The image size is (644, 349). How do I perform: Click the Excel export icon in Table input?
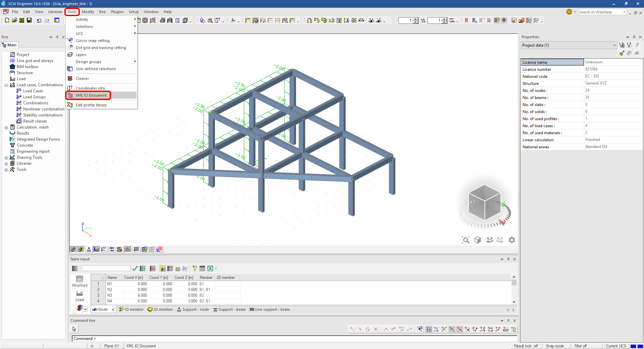click(210, 268)
